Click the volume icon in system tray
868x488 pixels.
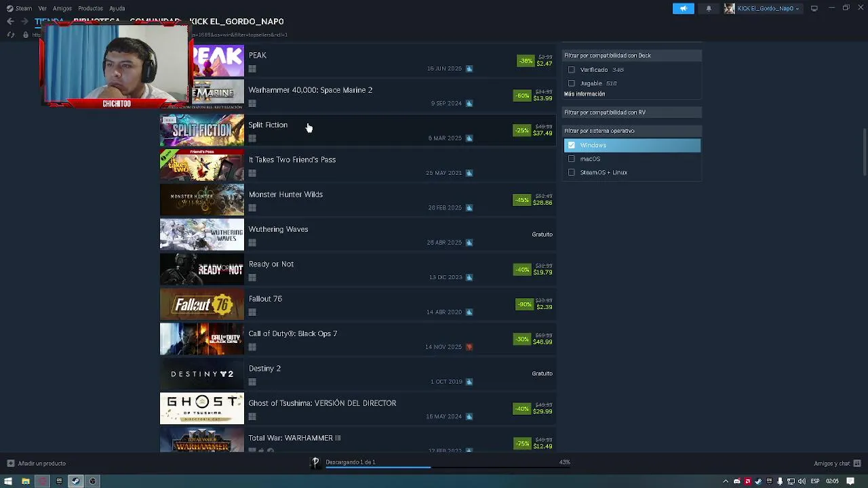coord(802,481)
